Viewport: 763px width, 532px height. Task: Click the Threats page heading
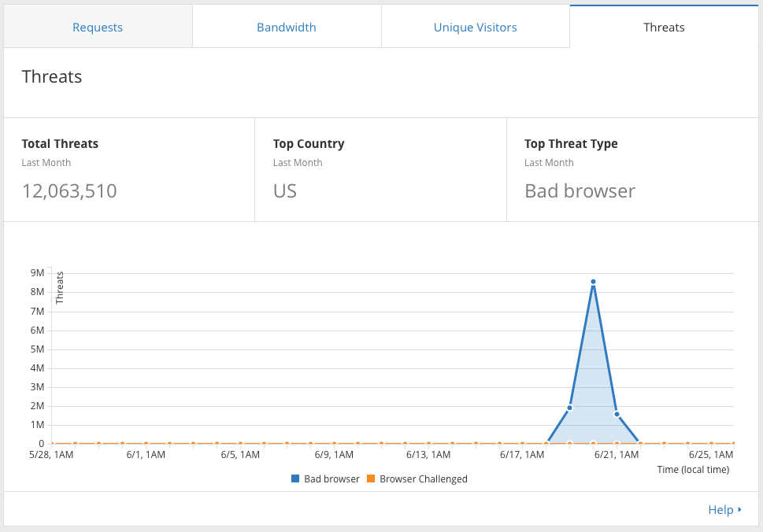tap(52, 77)
